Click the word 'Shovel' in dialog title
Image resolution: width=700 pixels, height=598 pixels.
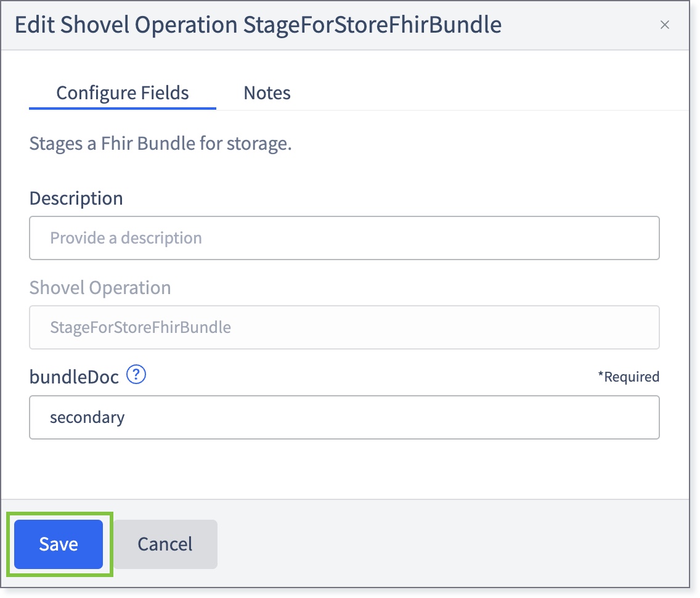click(95, 25)
